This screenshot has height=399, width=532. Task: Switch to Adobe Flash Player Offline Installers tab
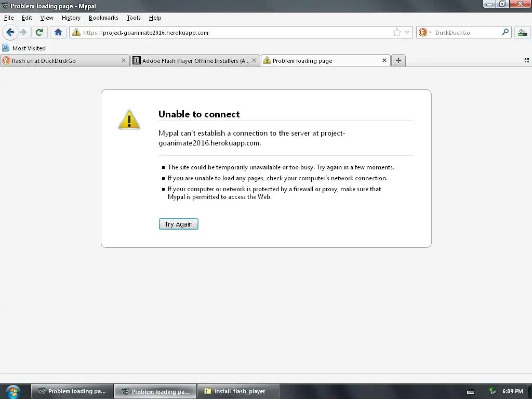pyautogui.click(x=195, y=60)
